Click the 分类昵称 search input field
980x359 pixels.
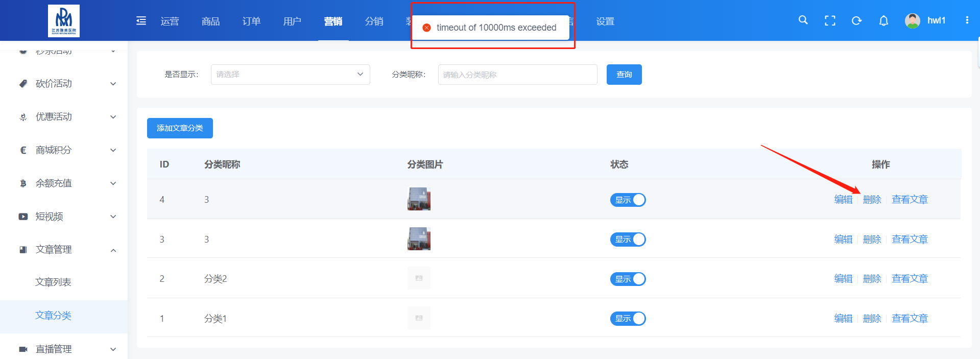click(x=517, y=75)
